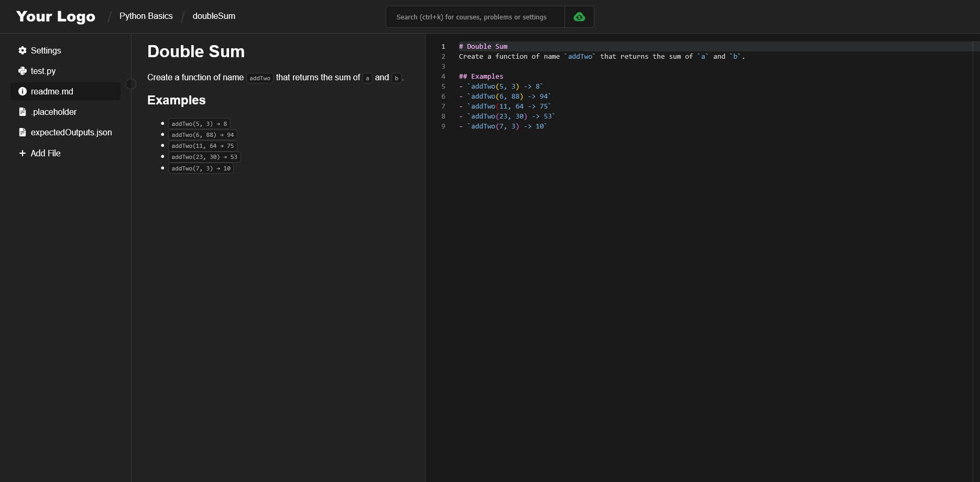
Task: Click the plus icon for Add File
Action: click(x=23, y=153)
